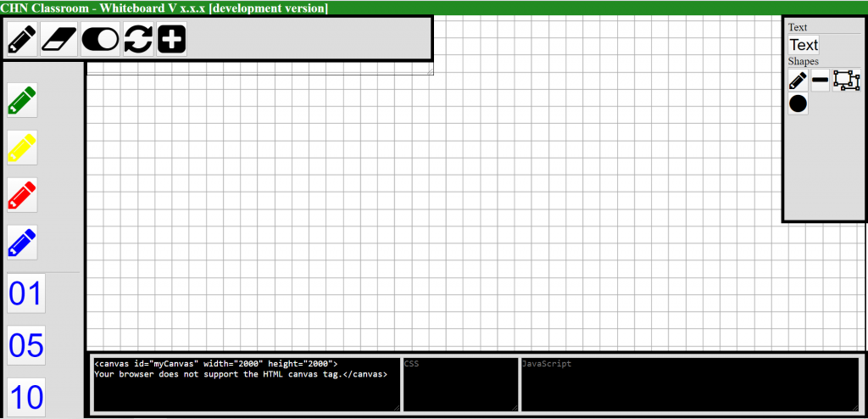Pick the blue pencil

pyautogui.click(x=22, y=243)
